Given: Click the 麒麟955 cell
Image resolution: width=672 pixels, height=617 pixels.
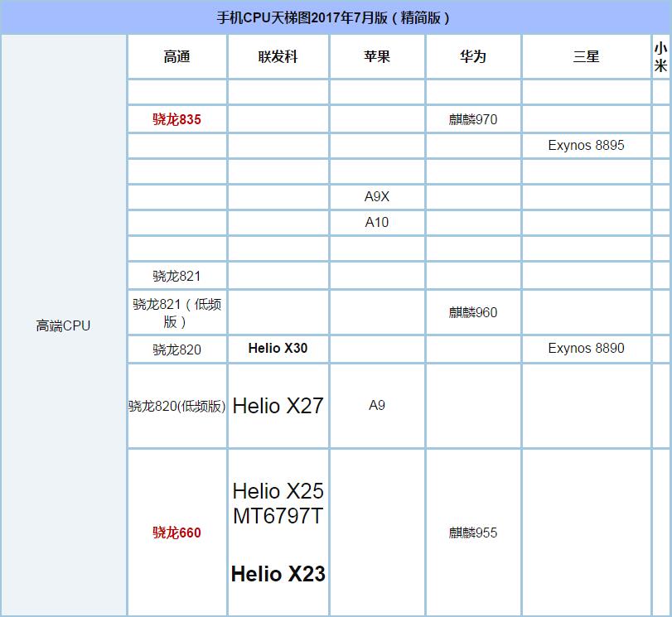Looking at the screenshot, I should [472, 533].
